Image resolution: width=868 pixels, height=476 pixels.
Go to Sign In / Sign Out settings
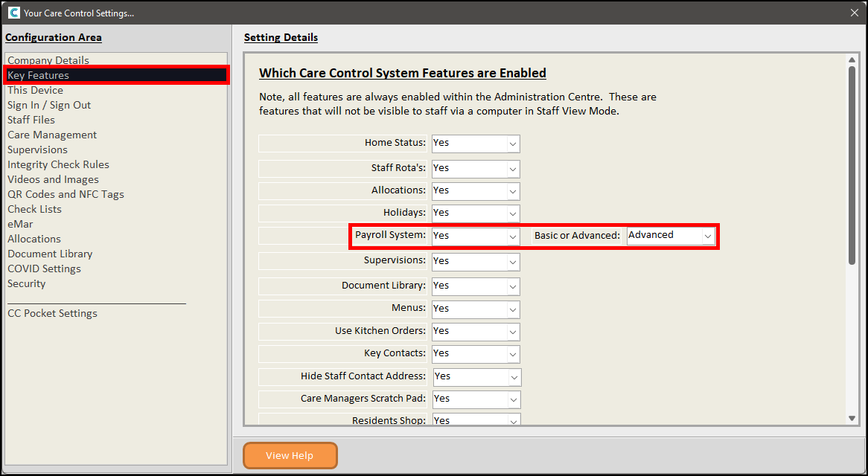click(x=49, y=105)
